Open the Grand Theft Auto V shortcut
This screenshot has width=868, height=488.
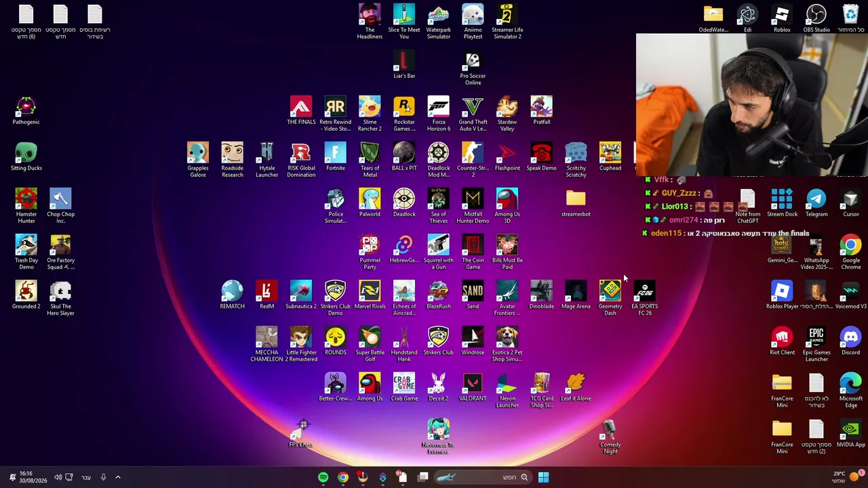coord(473,114)
